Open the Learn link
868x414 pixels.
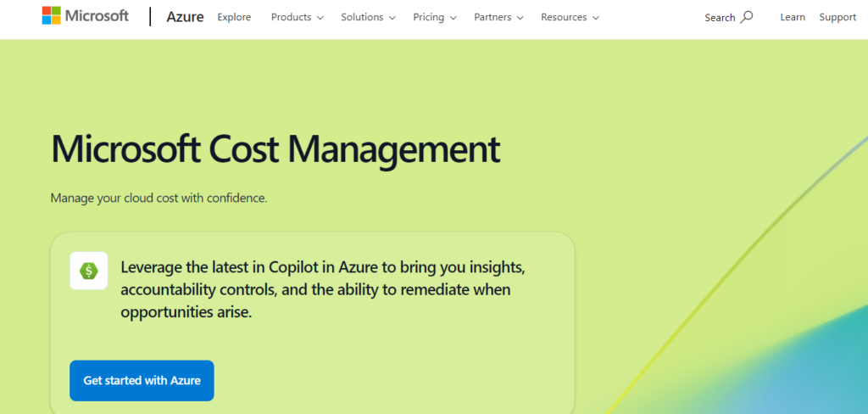pyautogui.click(x=793, y=17)
